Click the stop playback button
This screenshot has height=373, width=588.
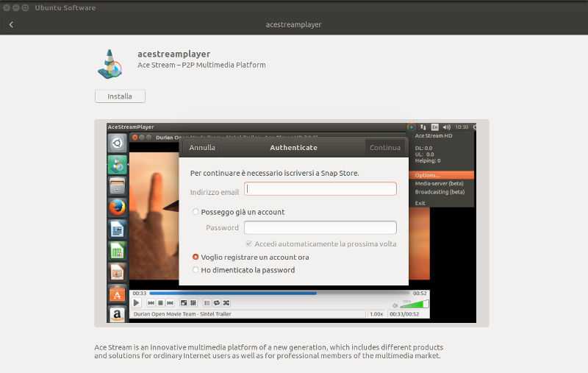[x=160, y=303]
